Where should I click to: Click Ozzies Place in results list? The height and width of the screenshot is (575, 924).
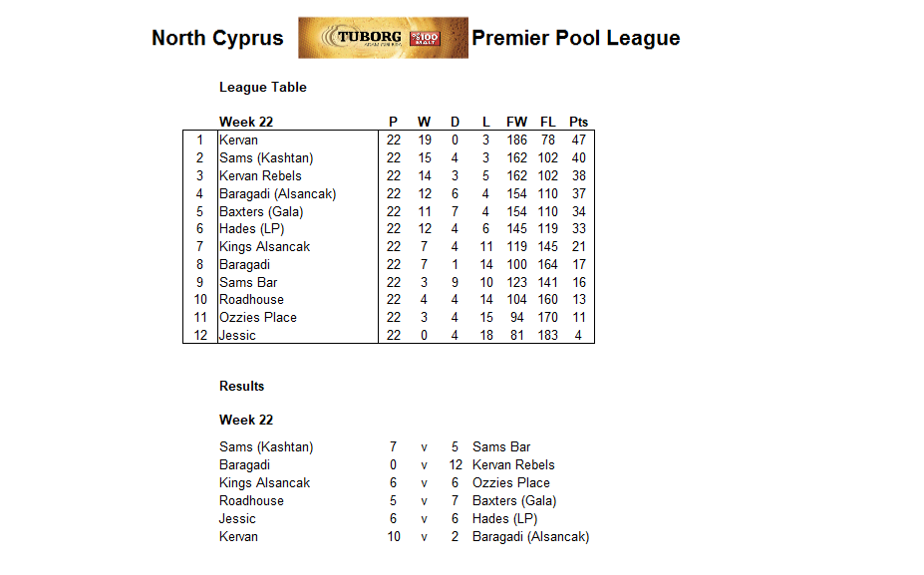pyautogui.click(x=511, y=483)
